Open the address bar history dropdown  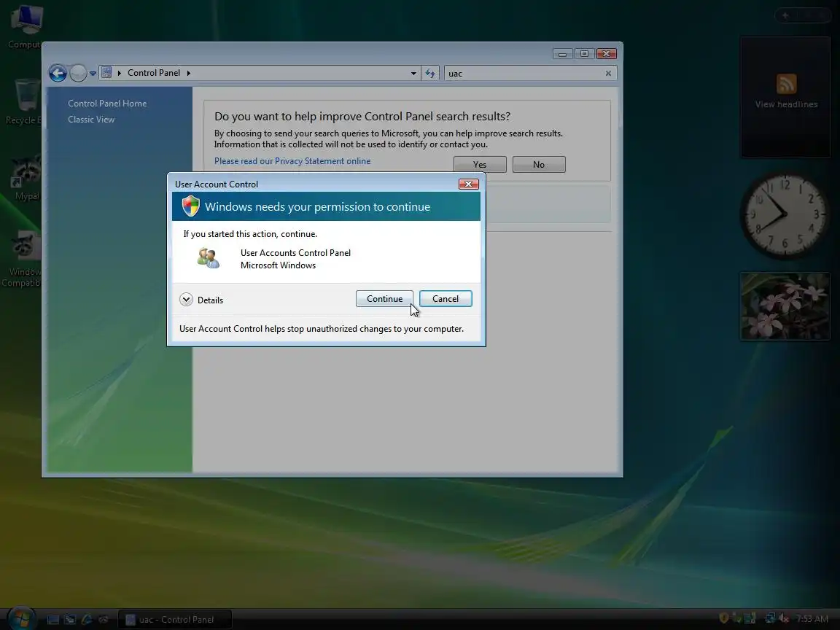coord(413,74)
